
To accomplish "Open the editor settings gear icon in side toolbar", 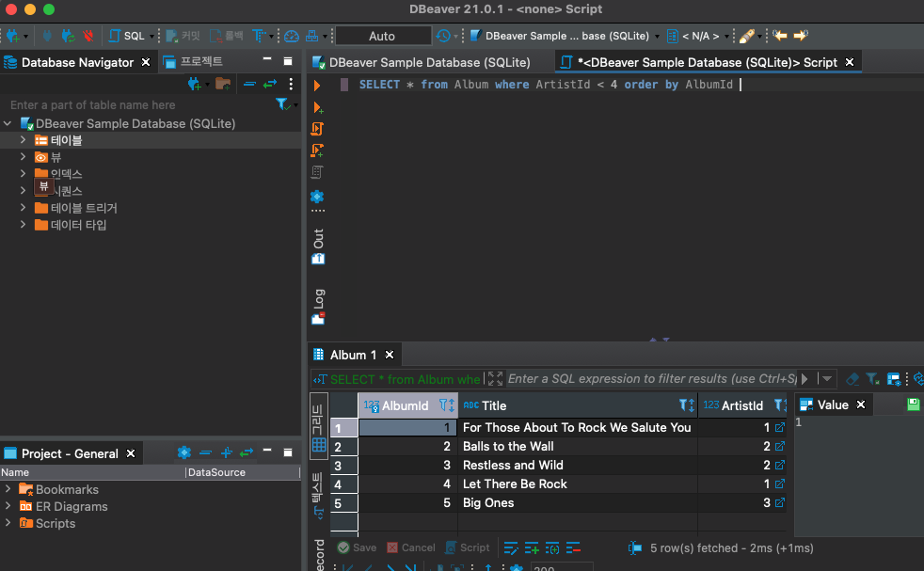I will 317,197.
